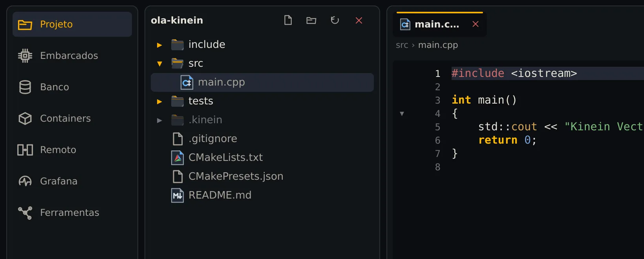The image size is (644, 259).
Task: Open README.md
Action: point(262,195)
